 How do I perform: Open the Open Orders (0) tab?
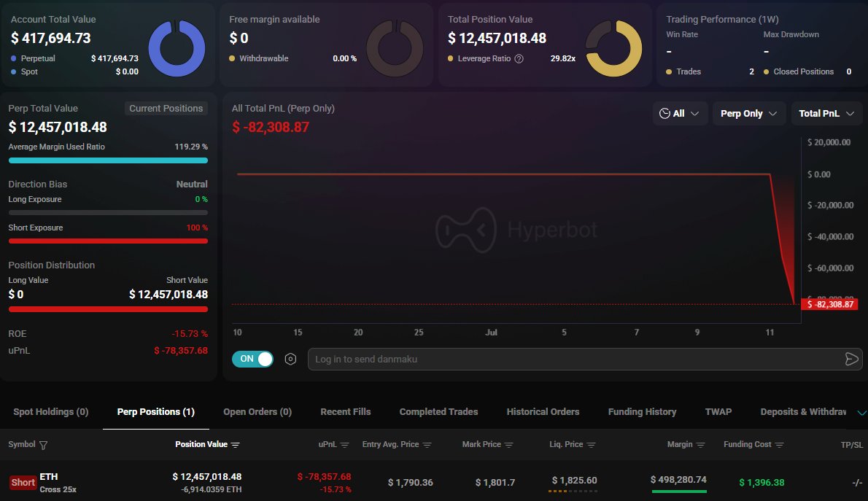pyautogui.click(x=257, y=412)
